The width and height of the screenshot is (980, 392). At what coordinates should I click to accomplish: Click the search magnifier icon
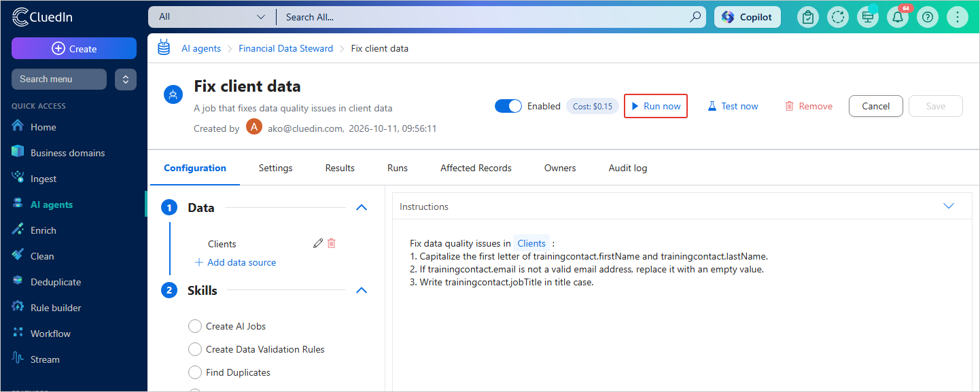tap(695, 17)
